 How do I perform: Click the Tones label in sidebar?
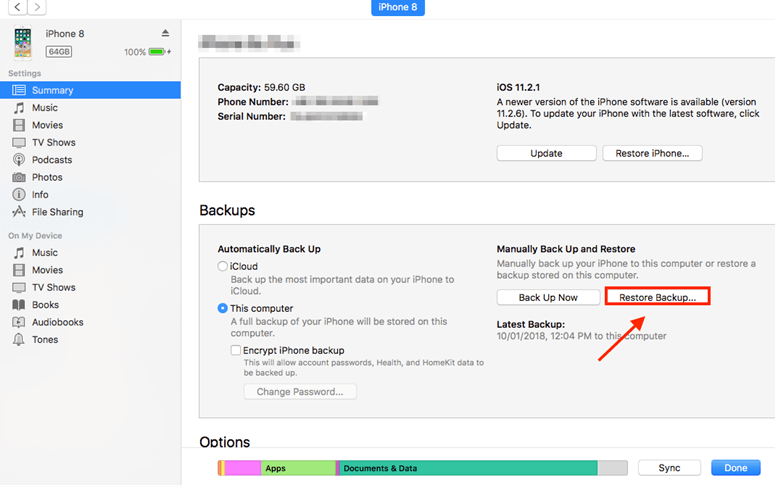click(45, 339)
